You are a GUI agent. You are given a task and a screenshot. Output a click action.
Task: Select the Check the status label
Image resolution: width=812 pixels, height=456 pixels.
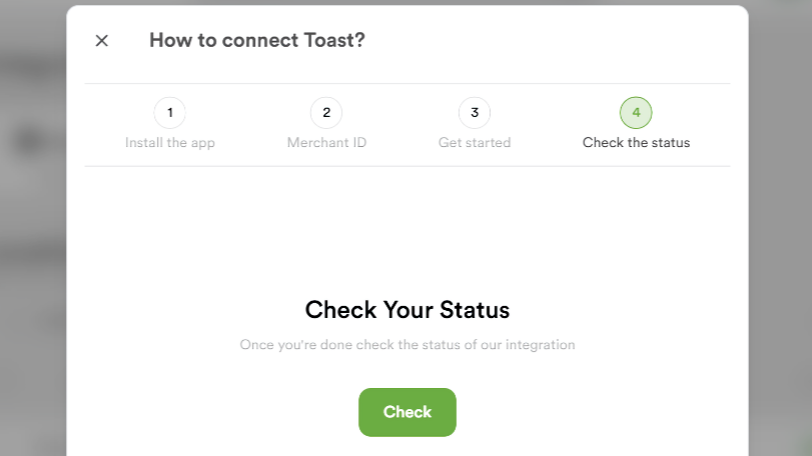coord(636,143)
